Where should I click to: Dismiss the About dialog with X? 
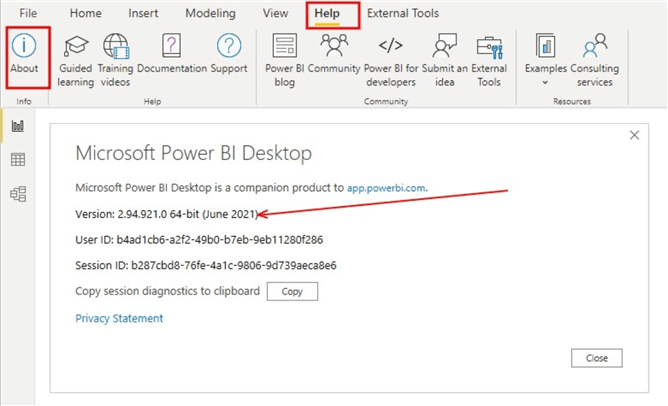point(634,135)
